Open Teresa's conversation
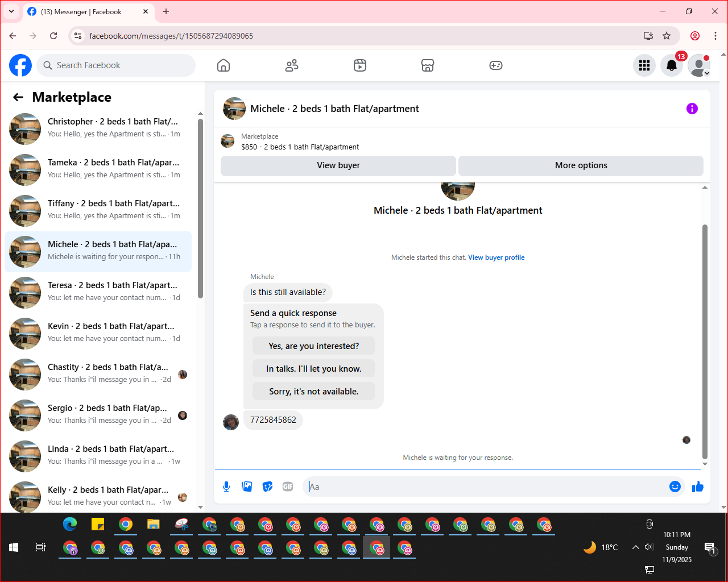 point(98,293)
